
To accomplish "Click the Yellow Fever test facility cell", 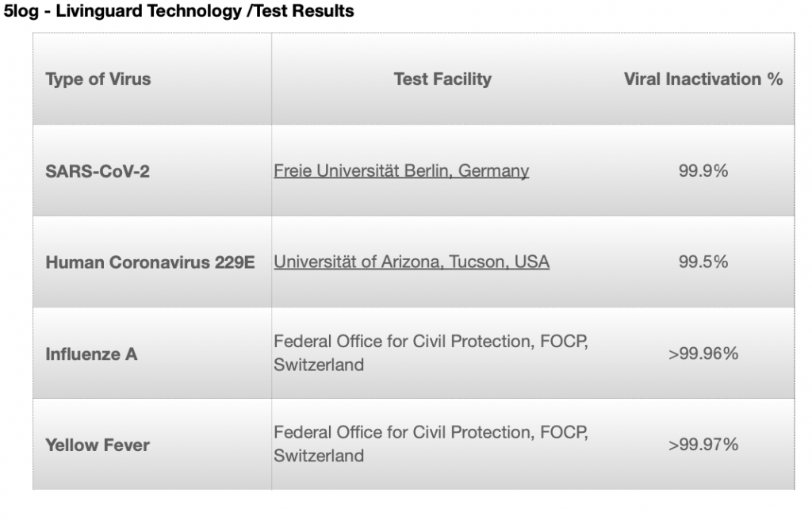I will pyautogui.click(x=431, y=445).
